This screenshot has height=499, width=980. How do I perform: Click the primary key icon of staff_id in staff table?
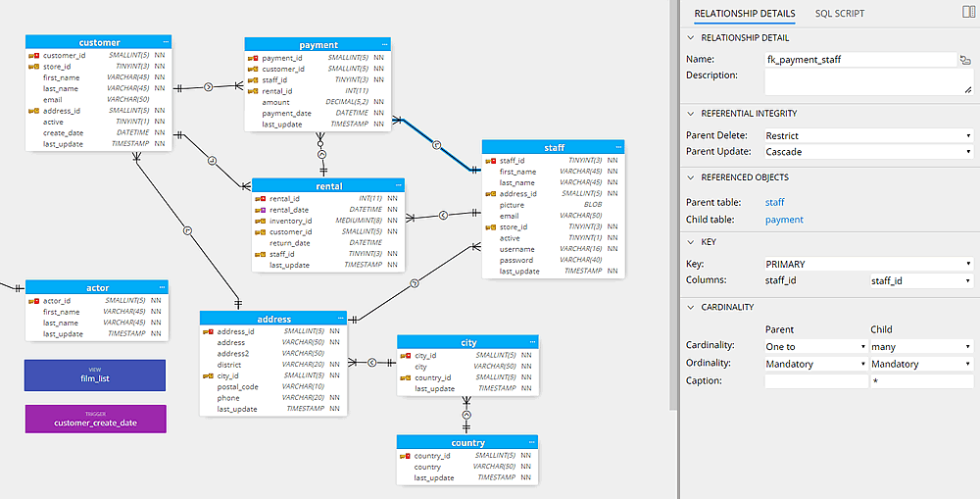(491, 161)
